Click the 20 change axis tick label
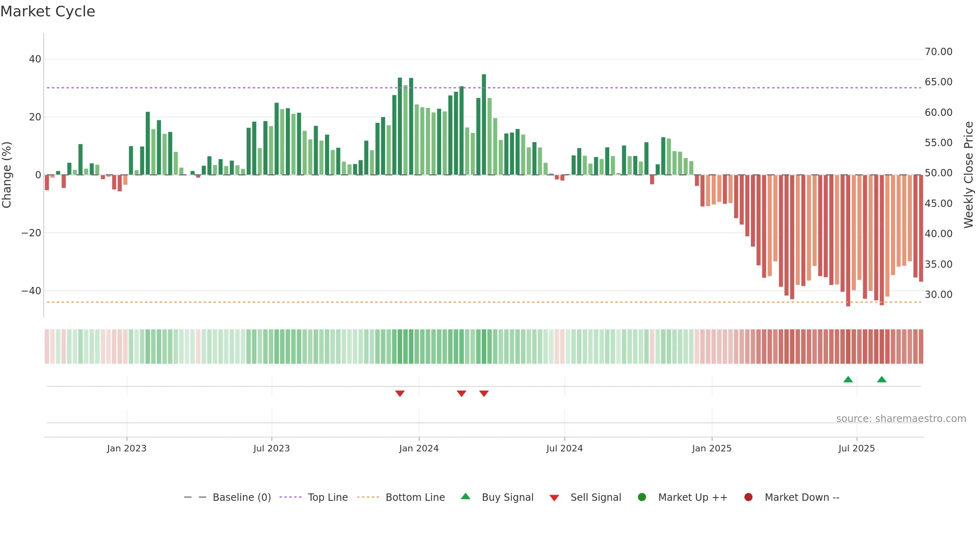980x551 pixels. point(35,117)
